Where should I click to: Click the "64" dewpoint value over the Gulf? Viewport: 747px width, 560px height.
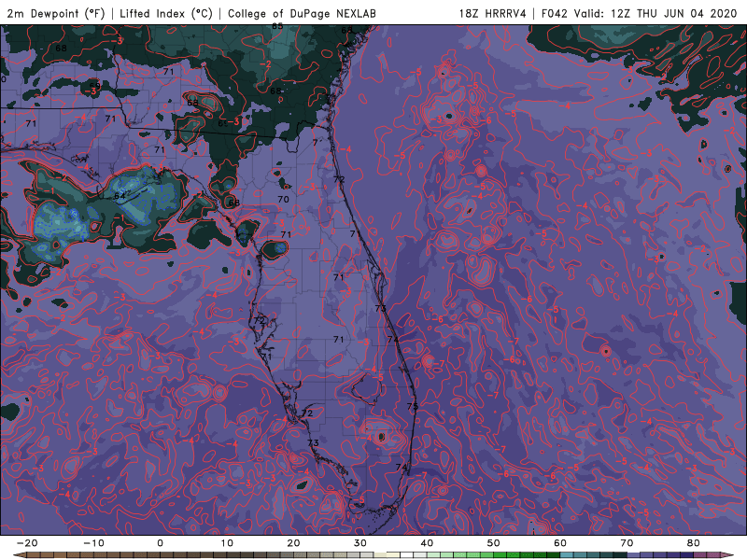(120, 196)
